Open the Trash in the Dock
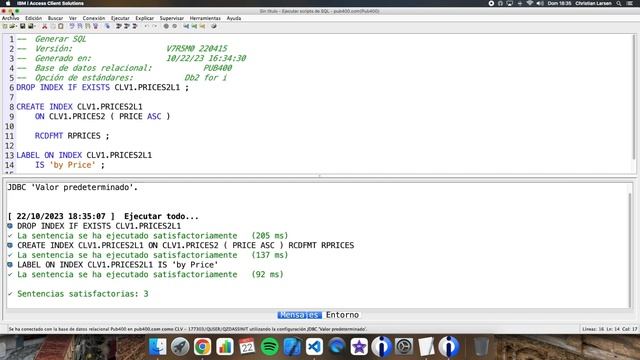 coord(481,347)
